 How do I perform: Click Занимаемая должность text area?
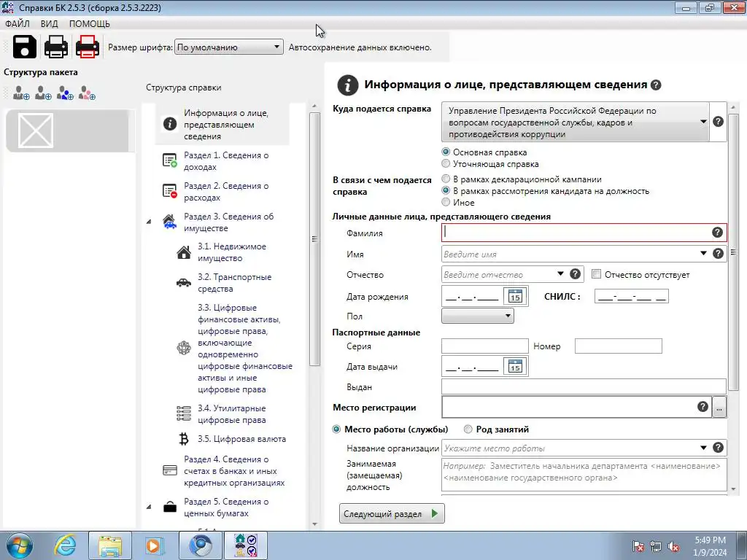[x=584, y=474]
